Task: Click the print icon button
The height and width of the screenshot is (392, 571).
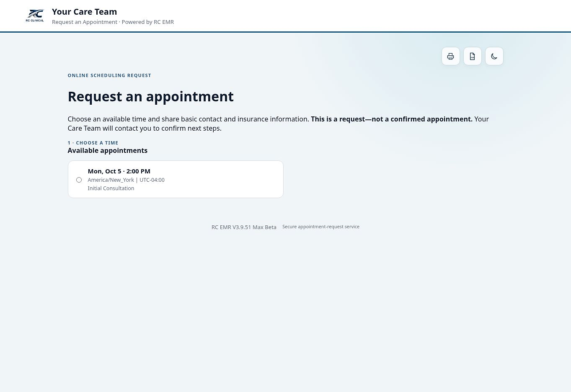Action: click(451, 56)
